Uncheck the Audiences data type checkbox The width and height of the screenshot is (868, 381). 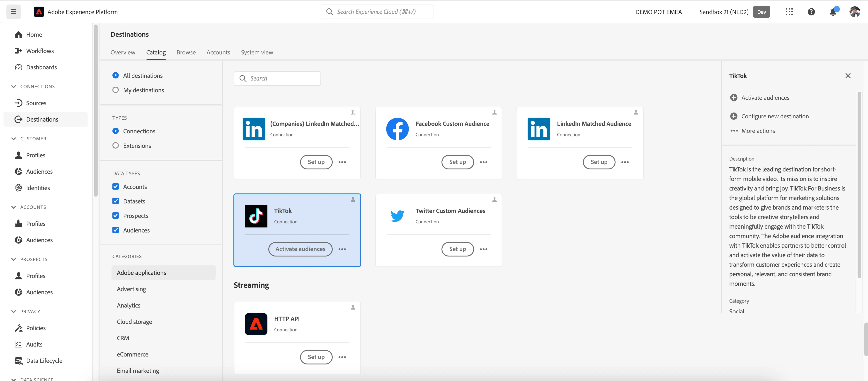tap(116, 230)
